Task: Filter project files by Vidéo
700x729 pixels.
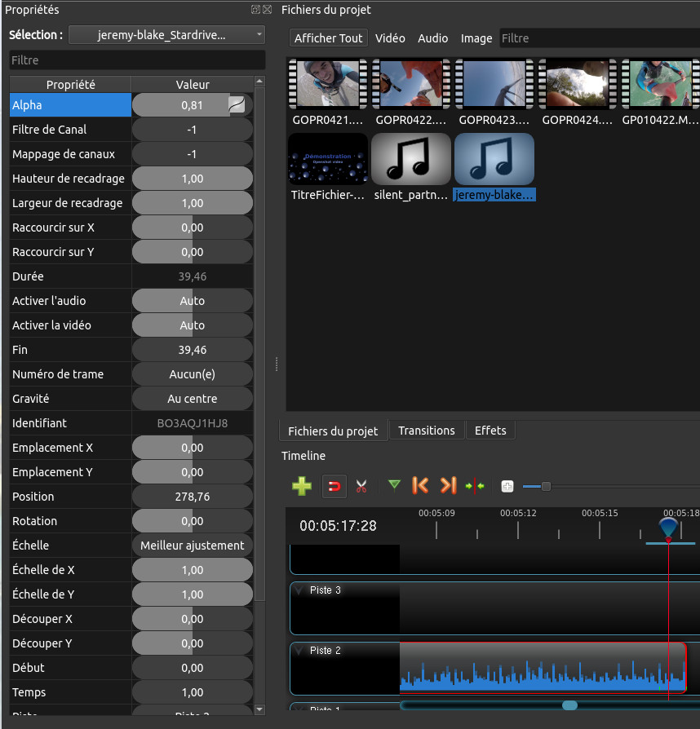Action: pos(390,38)
